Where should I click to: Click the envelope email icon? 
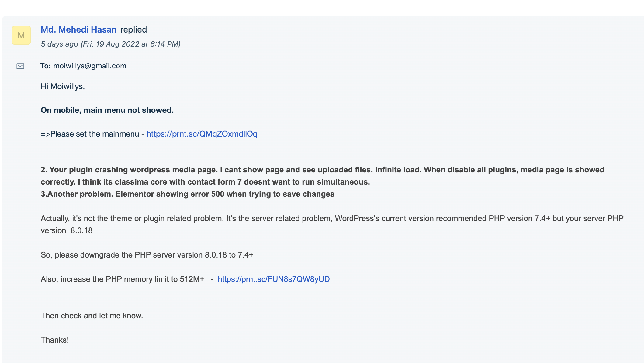20,66
